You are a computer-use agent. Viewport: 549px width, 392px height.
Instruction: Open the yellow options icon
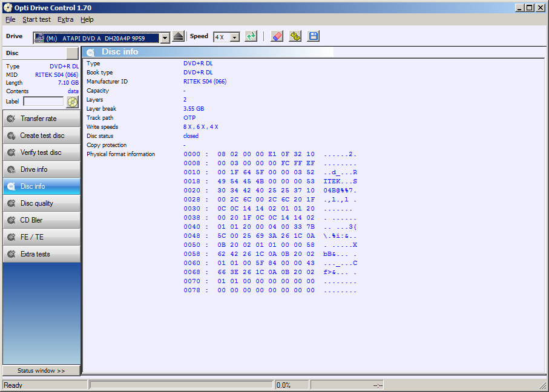pos(295,36)
